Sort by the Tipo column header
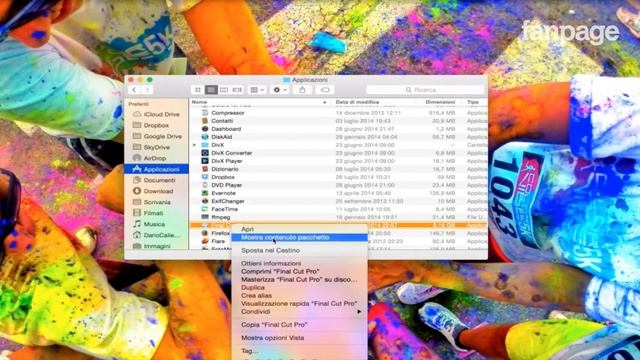The image size is (640, 360). click(473, 102)
